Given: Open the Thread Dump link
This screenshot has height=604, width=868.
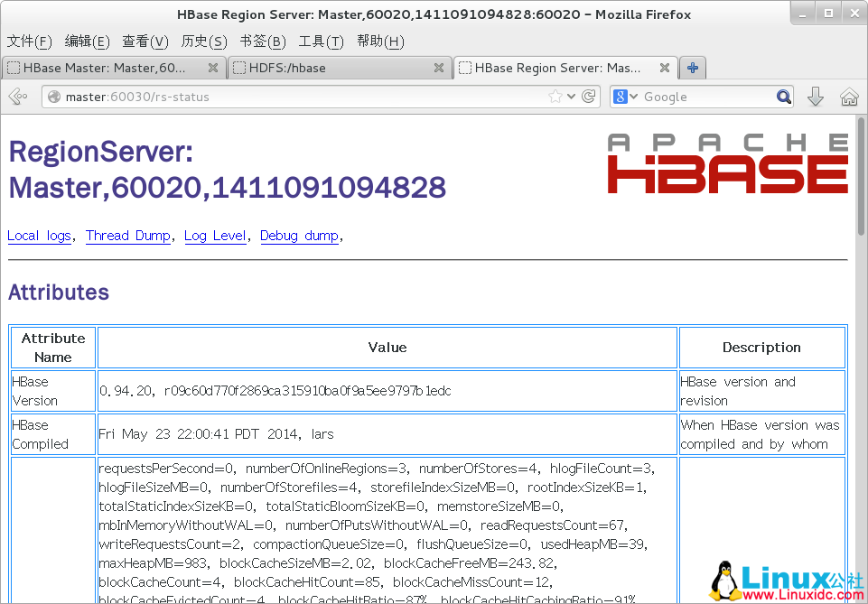Looking at the screenshot, I should [128, 236].
